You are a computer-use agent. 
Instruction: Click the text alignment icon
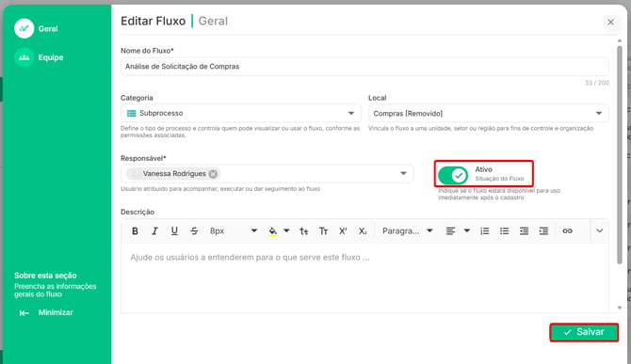point(450,231)
